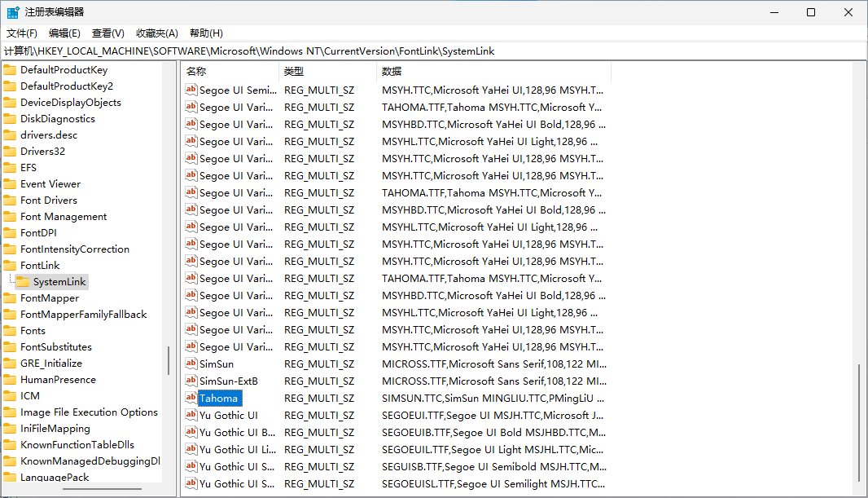Click the Font Drivers folder icon
Viewport: 868px width, 498px height.
pos(10,201)
